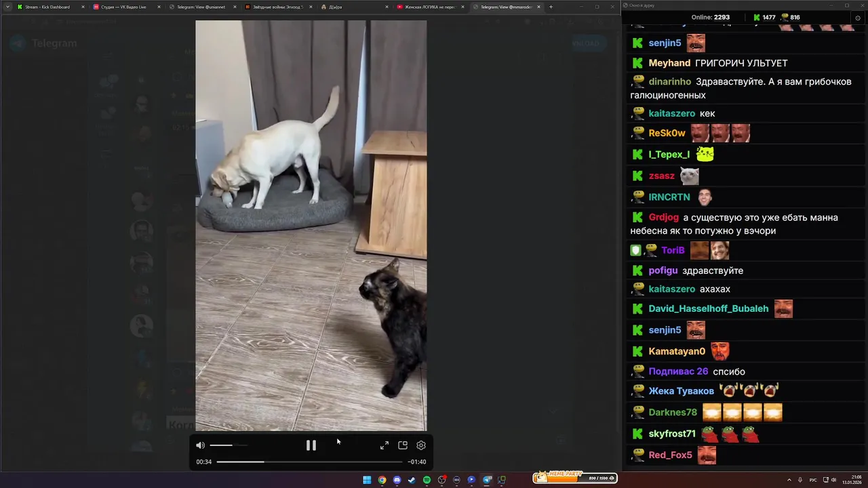Click username pofigu in chat
This screenshot has height=488, width=868.
(x=663, y=270)
